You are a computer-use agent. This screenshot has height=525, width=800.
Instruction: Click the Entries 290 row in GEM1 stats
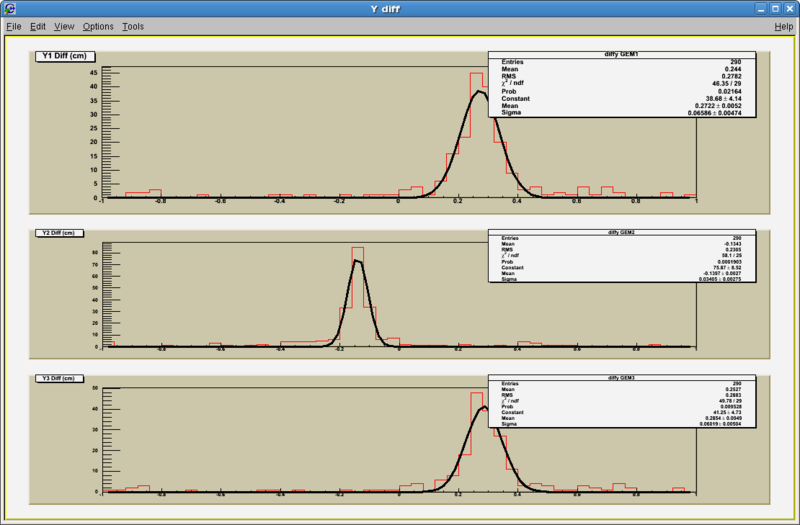[621, 62]
